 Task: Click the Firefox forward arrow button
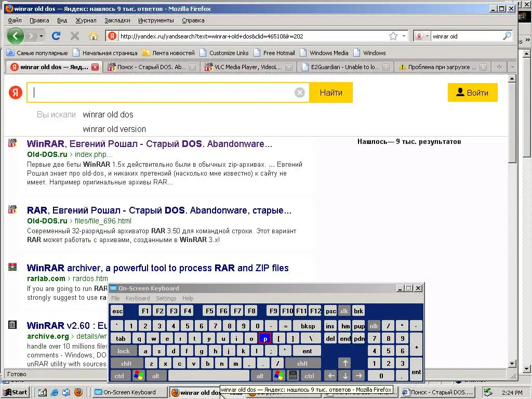31,36
